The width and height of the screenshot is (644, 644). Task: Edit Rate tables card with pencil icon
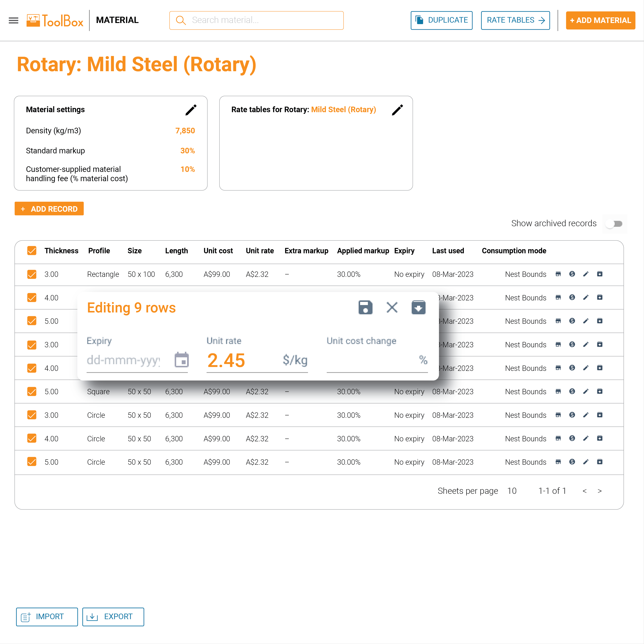coord(397,110)
